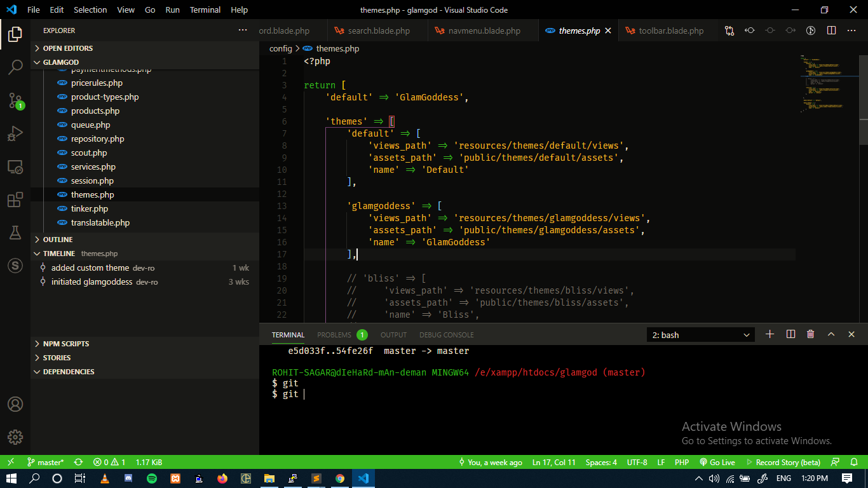Switch to search.blade.php tab
The width and height of the screenshot is (868, 488).
[377, 30]
